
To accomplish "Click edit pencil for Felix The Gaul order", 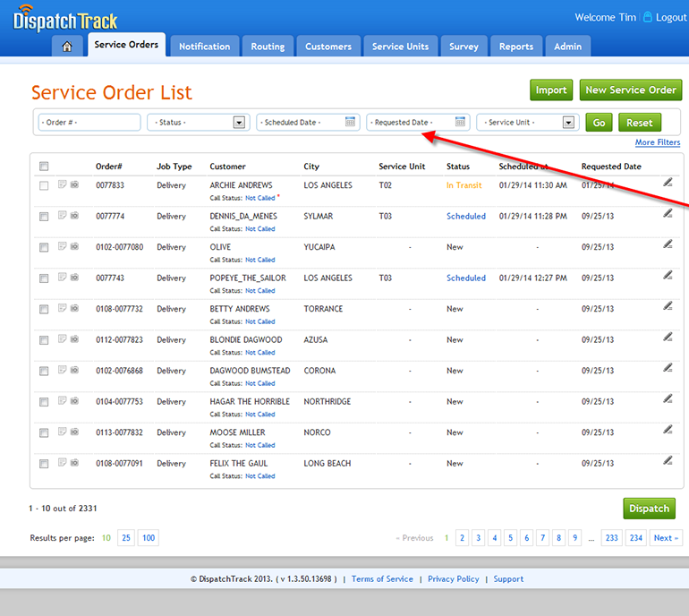I will [x=668, y=460].
